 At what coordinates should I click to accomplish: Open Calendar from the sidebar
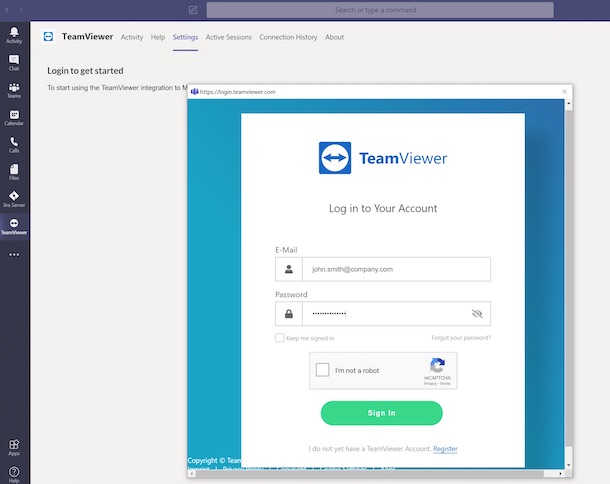pyautogui.click(x=14, y=117)
